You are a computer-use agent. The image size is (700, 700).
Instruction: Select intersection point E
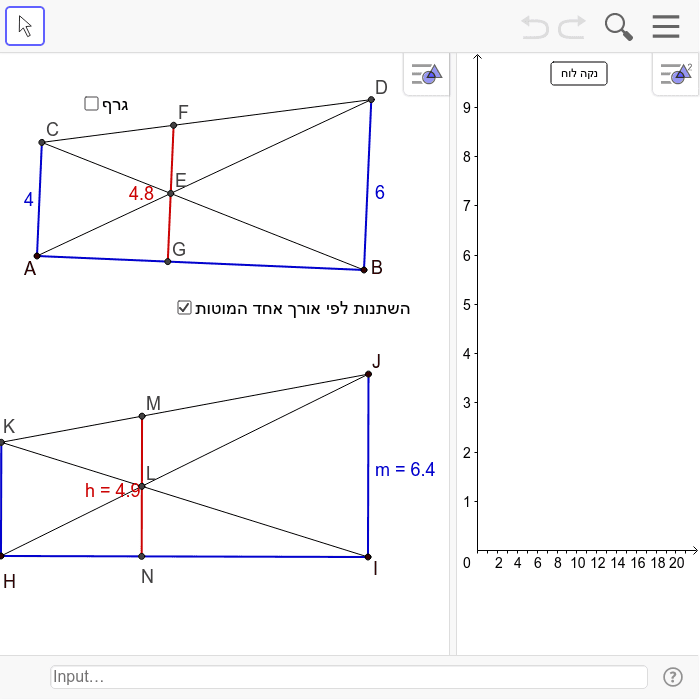[171, 193]
